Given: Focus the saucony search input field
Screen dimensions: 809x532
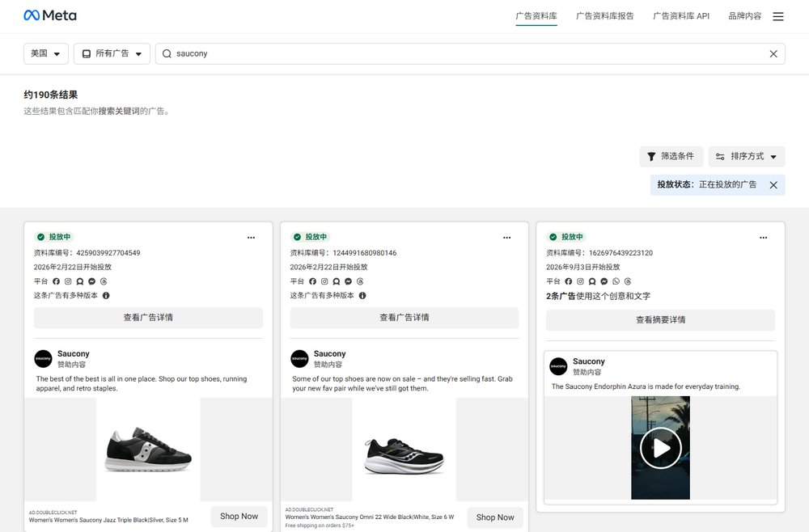Looking at the screenshot, I should coord(464,53).
